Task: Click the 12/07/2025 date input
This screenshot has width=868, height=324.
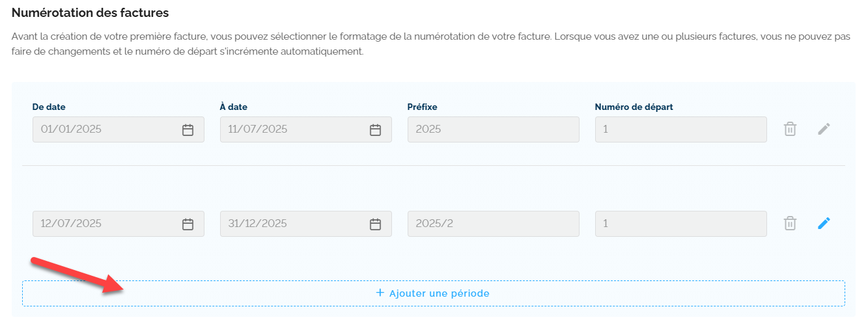Action: pyautogui.click(x=104, y=224)
